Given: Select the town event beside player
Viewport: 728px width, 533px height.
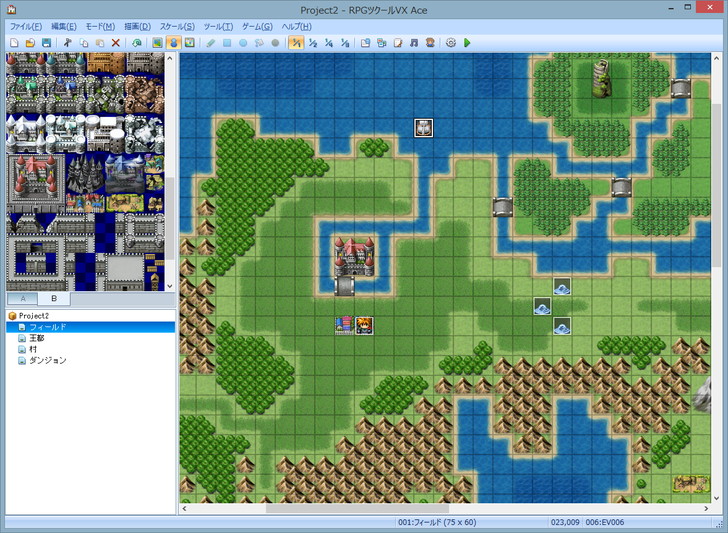Looking at the screenshot, I should 344,325.
